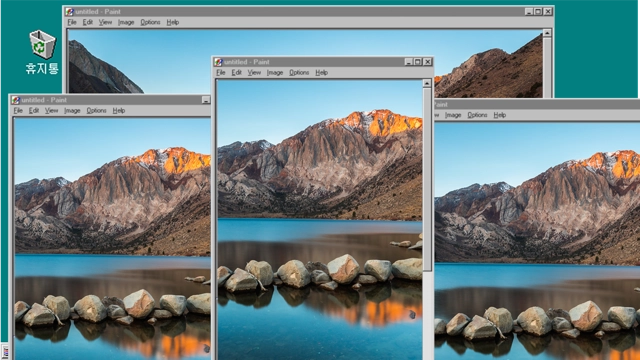
Task: Click the Paint palette icon in the left window title bar
Action: click(16, 100)
